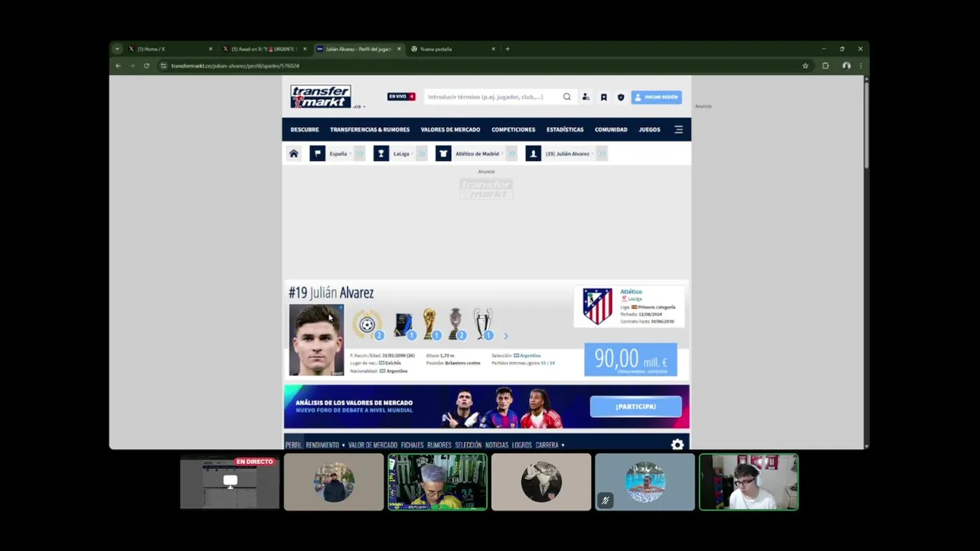Open Valores de Mercado menu
This screenshot has height=551, width=980.
tap(450, 130)
